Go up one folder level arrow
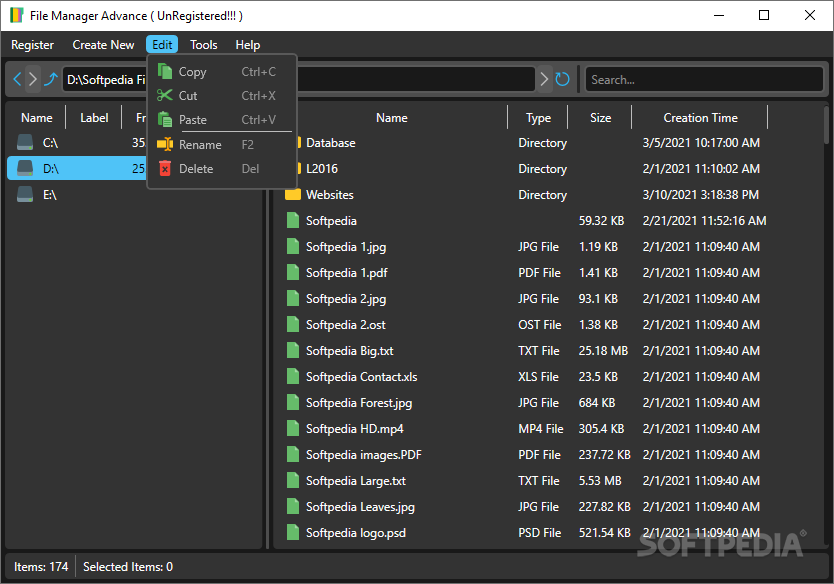 click(x=51, y=79)
